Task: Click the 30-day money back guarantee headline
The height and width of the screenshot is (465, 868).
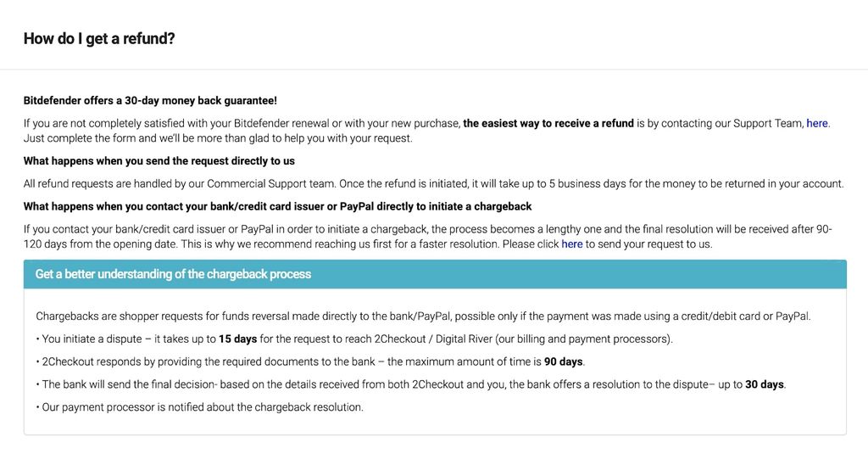Action: pyautogui.click(x=150, y=100)
